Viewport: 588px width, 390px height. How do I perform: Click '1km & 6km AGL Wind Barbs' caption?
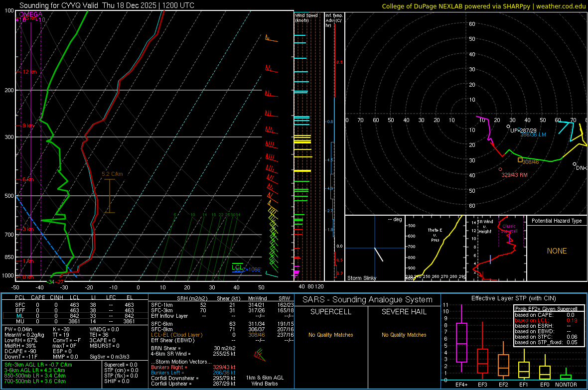pyautogui.click(x=265, y=381)
